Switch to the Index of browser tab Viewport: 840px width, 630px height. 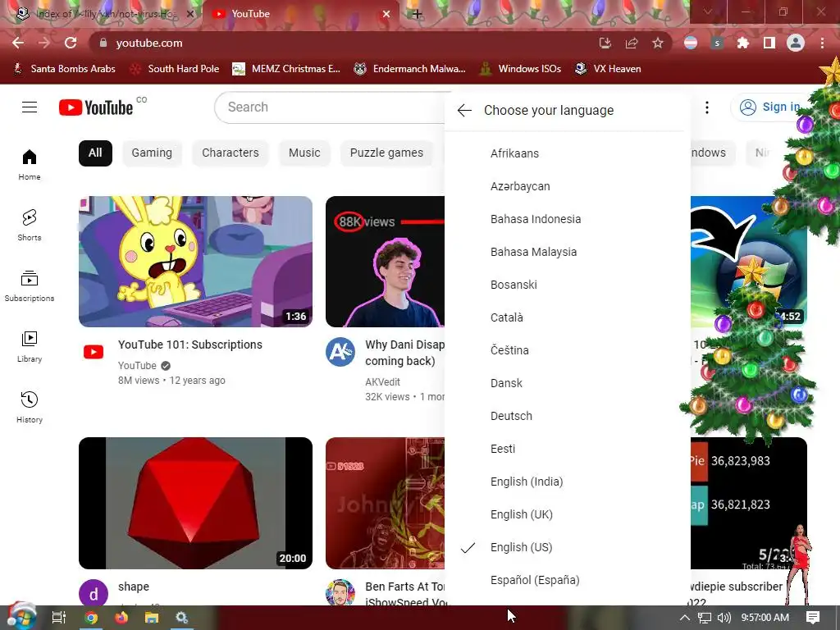pos(102,14)
